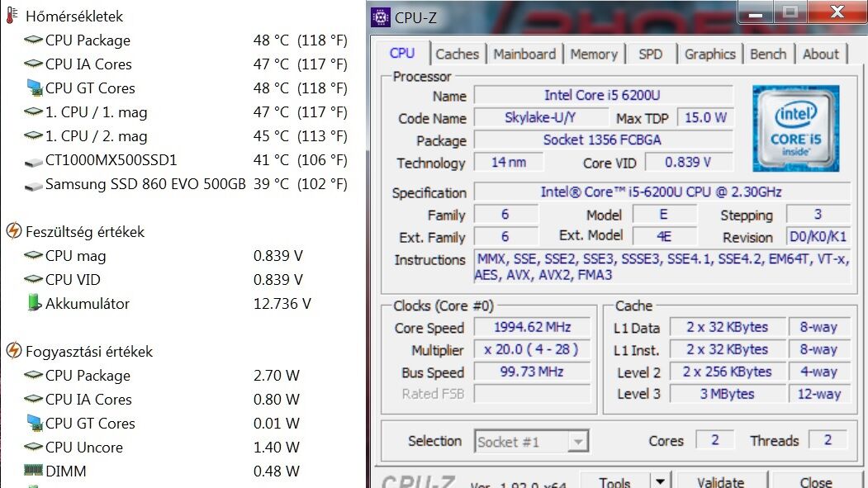Click the Intel Core i5 inside logo

795,128
